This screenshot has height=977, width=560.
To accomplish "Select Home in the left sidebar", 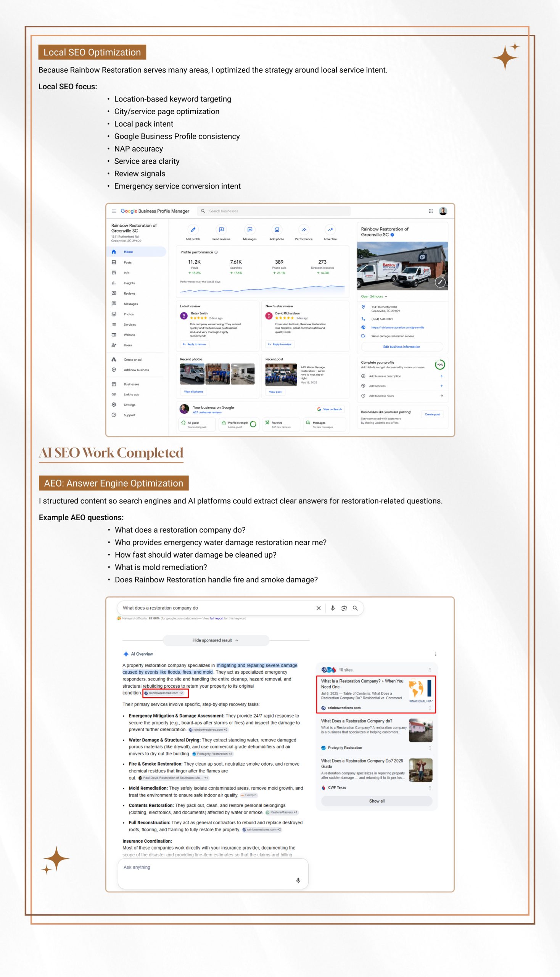I will 137,252.
